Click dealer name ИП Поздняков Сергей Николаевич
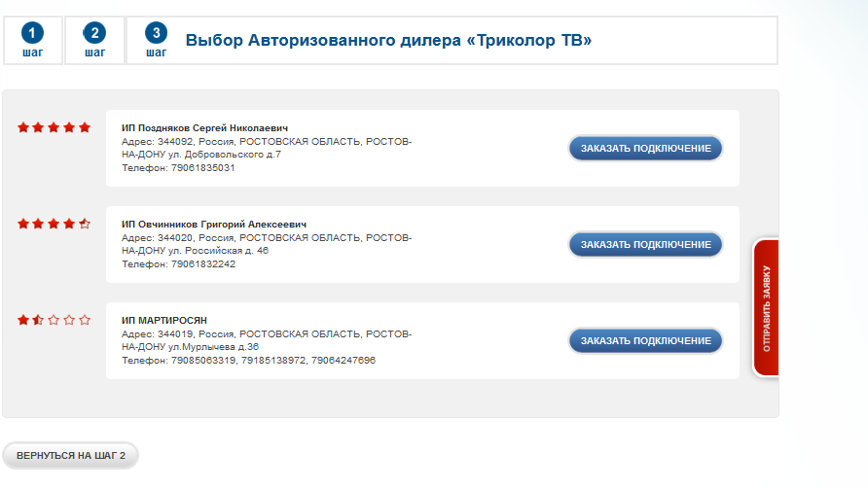This screenshot has height=489, width=868. [204, 128]
